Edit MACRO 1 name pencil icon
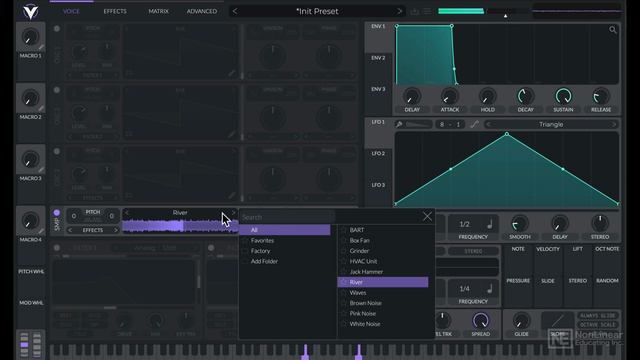The width and height of the screenshot is (640, 360). 41,48
